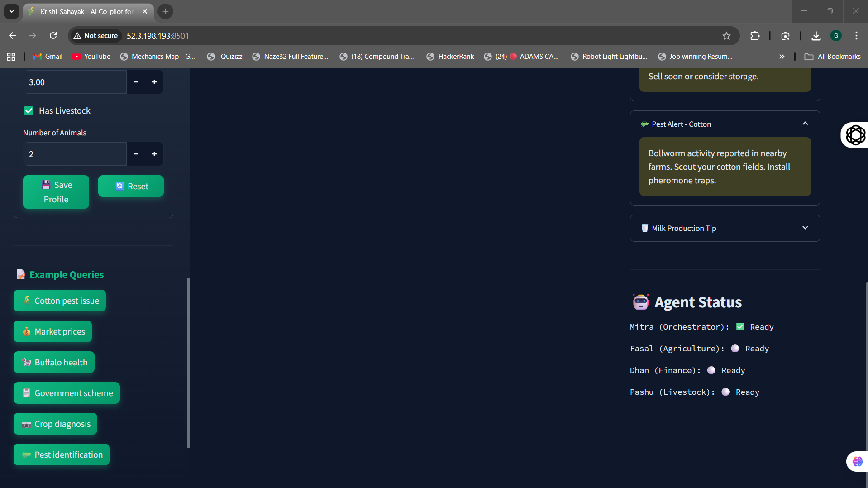The image size is (868, 488).
Task: Collapse the Pest Alert - Cotton expander
Action: coord(725,124)
